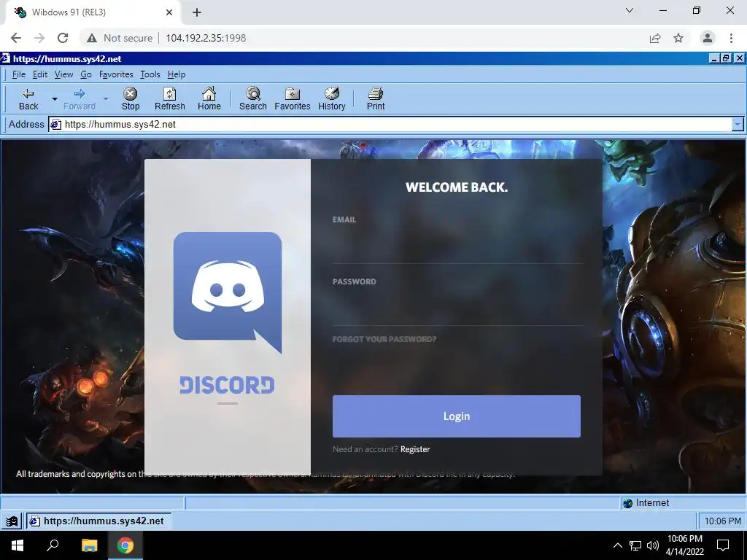Open Chrome's three-dot menu
The image size is (747, 560).
click(x=731, y=38)
